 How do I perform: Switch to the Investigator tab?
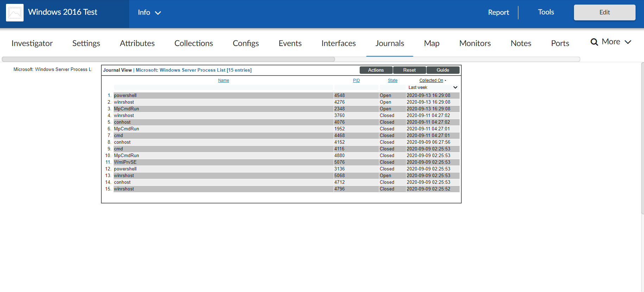tap(32, 43)
